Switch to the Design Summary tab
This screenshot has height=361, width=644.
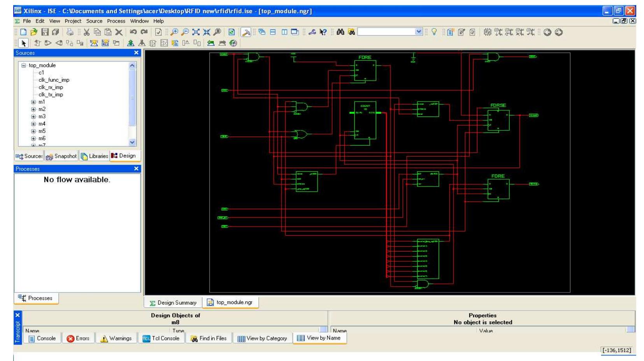(173, 303)
